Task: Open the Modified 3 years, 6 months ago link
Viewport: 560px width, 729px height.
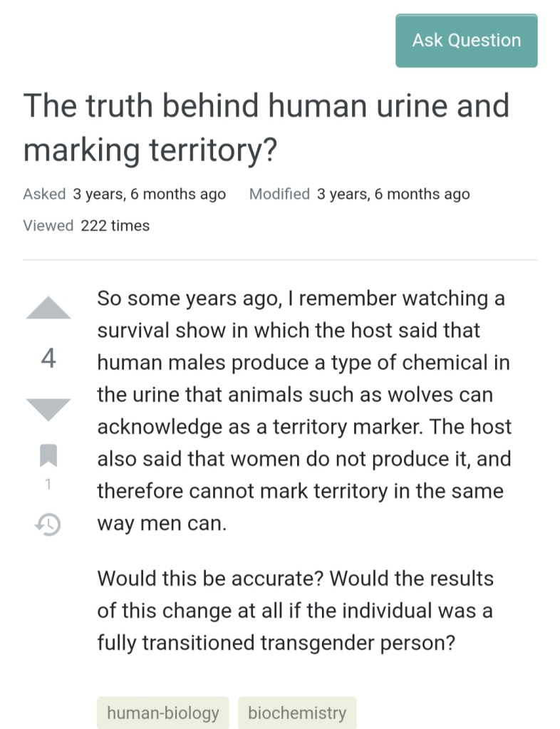Action: tap(359, 194)
